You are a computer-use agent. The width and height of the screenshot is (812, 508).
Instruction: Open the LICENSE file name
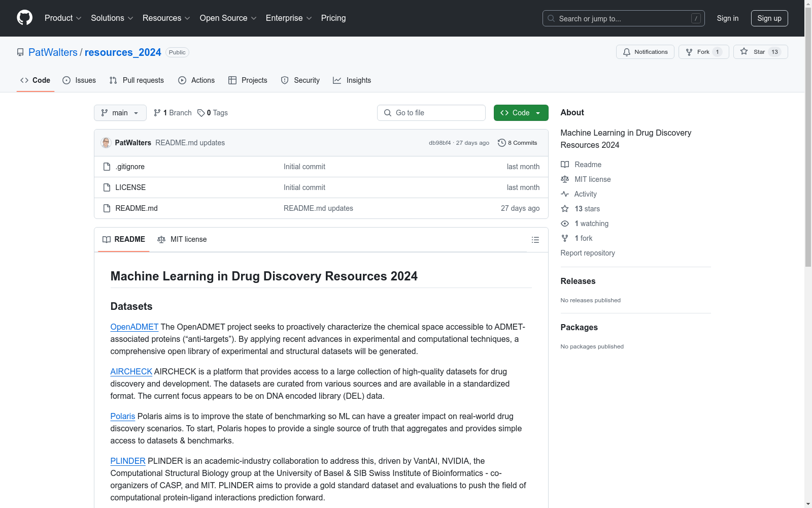pyautogui.click(x=130, y=187)
